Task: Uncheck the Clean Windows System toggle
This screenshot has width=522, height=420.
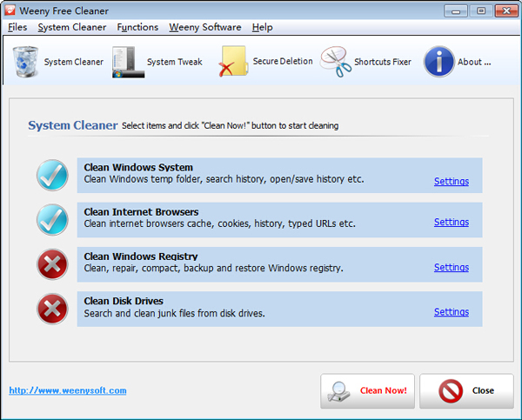Action: pyautogui.click(x=52, y=175)
